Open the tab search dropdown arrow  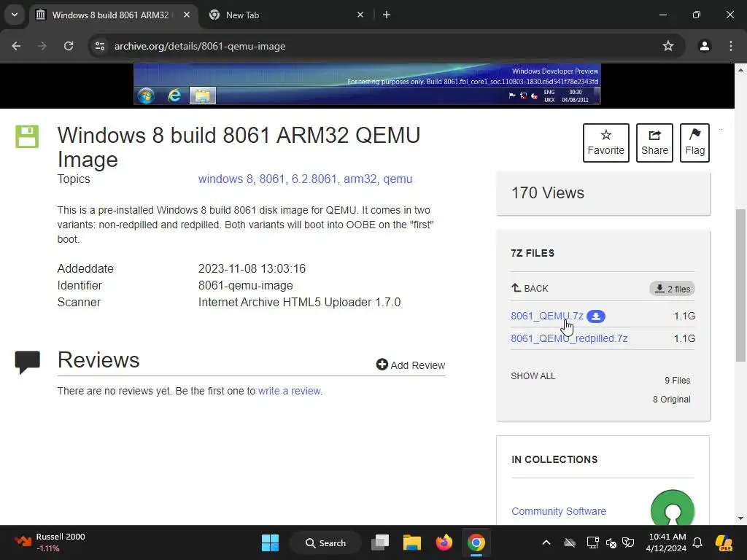click(x=15, y=15)
